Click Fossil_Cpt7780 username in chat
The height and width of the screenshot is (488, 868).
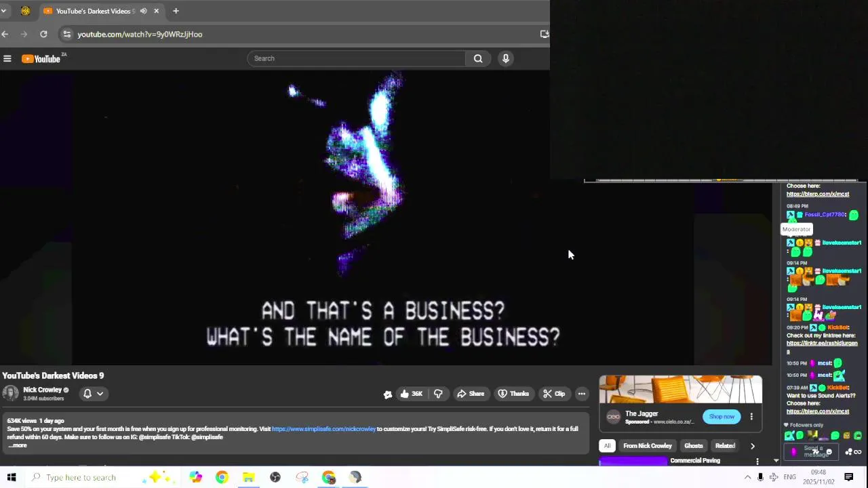click(x=825, y=215)
